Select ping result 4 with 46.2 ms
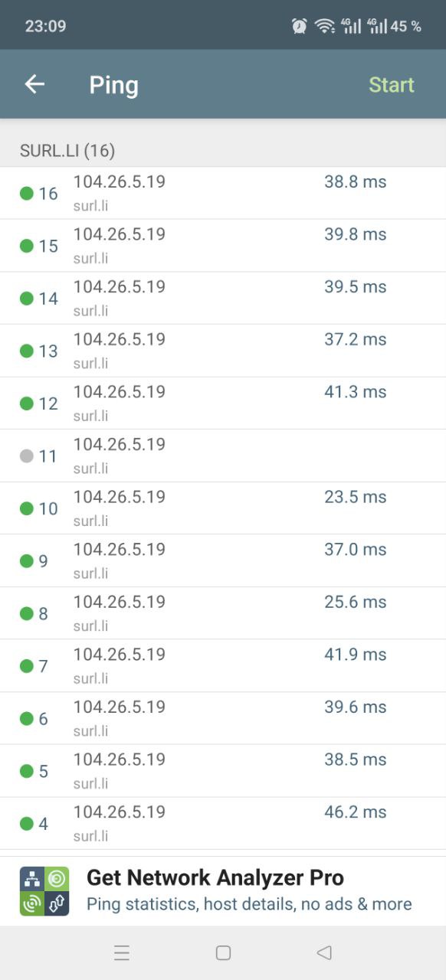This screenshot has height=980, width=446. click(x=223, y=824)
